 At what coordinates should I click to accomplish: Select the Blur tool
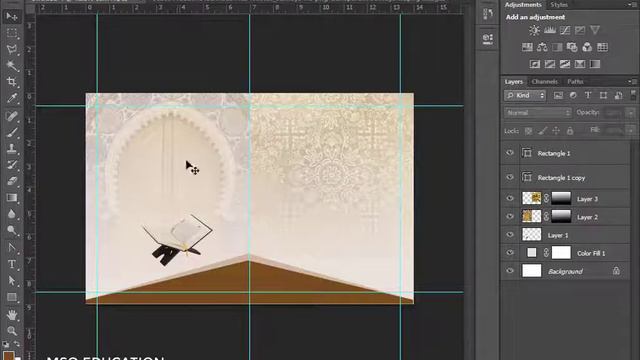click(x=12, y=214)
